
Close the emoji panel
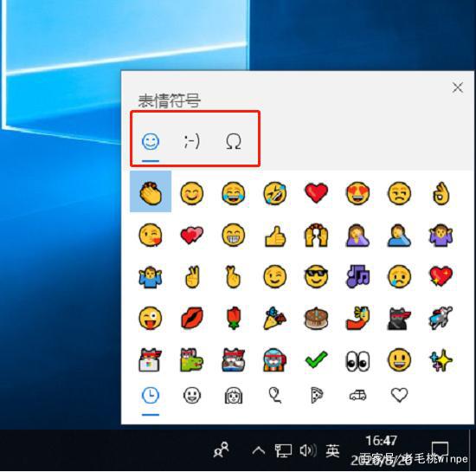(x=458, y=87)
